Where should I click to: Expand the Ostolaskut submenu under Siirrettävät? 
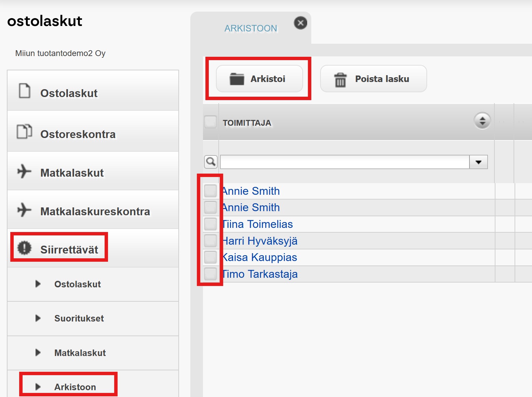click(38, 284)
